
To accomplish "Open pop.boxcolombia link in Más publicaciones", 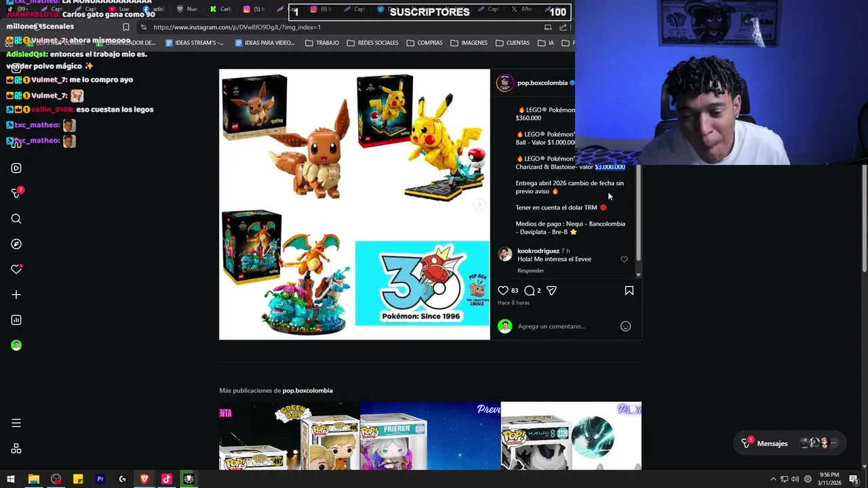I will [x=307, y=390].
